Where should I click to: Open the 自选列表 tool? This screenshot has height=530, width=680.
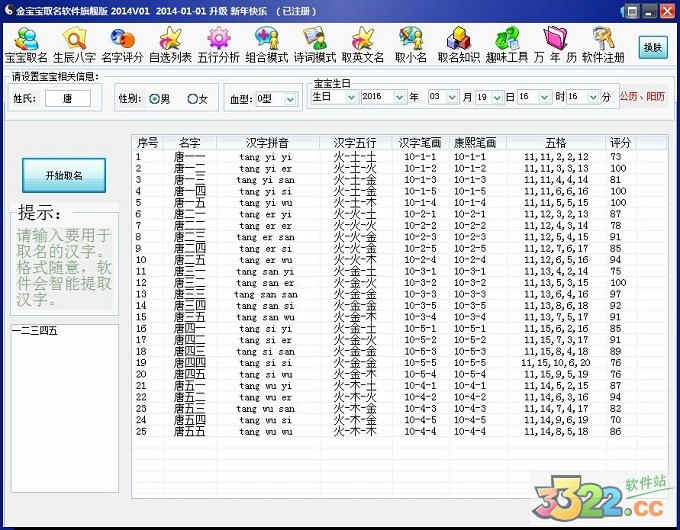[x=170, y=45]
